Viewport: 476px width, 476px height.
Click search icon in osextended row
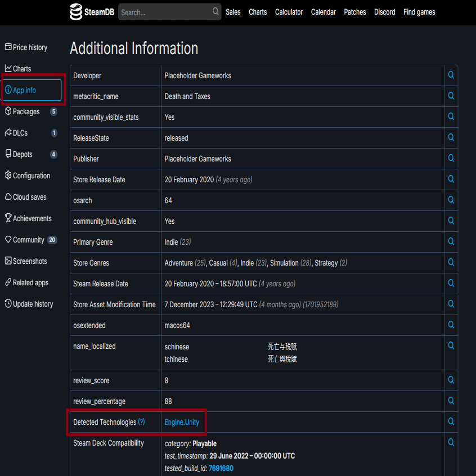pos(451,325)
